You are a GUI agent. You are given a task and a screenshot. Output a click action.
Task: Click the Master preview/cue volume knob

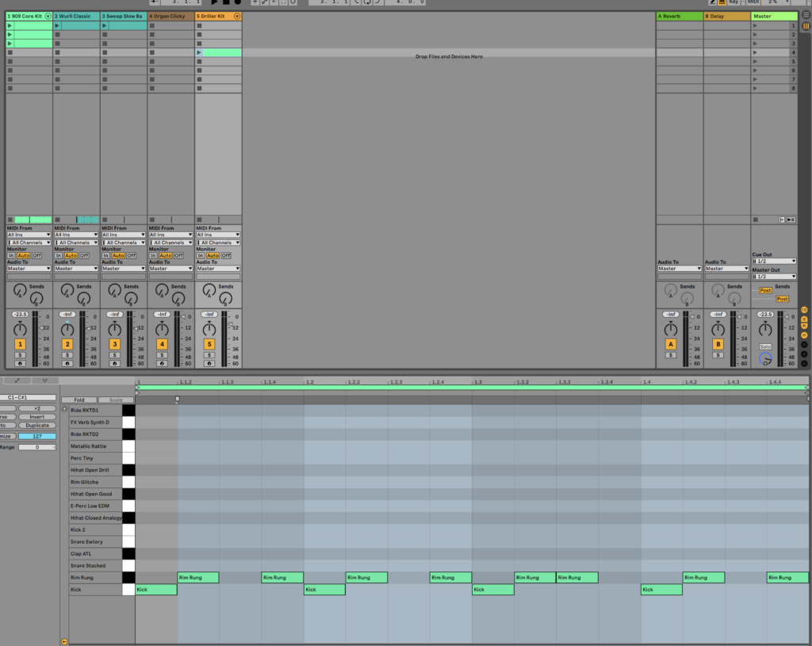[x=765, y=358]
